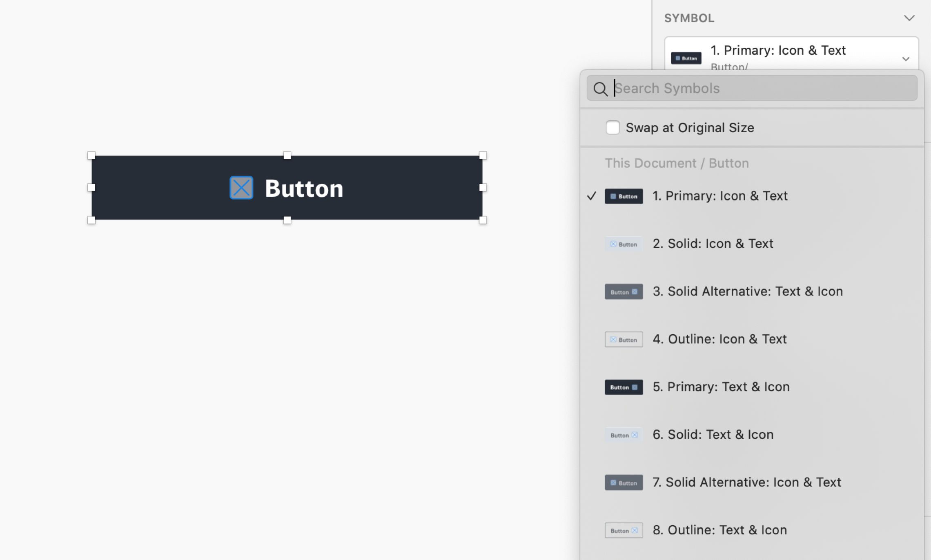The width and height of the screenshot is (931, 560).
Task: Click thumbnail of 5. Primary: Text & Icon
Action: 624,387
